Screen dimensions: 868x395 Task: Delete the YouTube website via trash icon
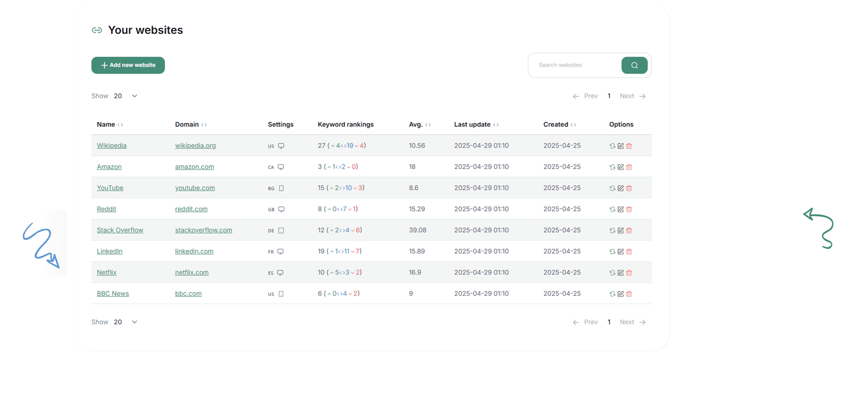(x=629, y=188)
